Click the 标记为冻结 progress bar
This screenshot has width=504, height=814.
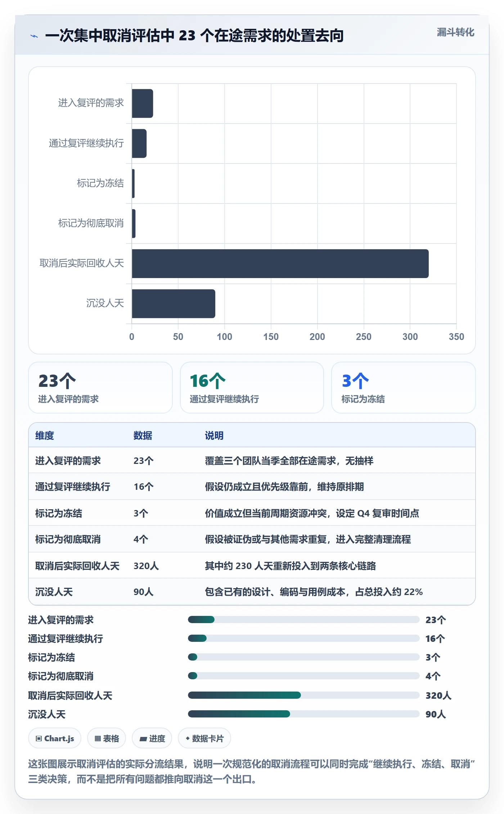click(303, 657)
